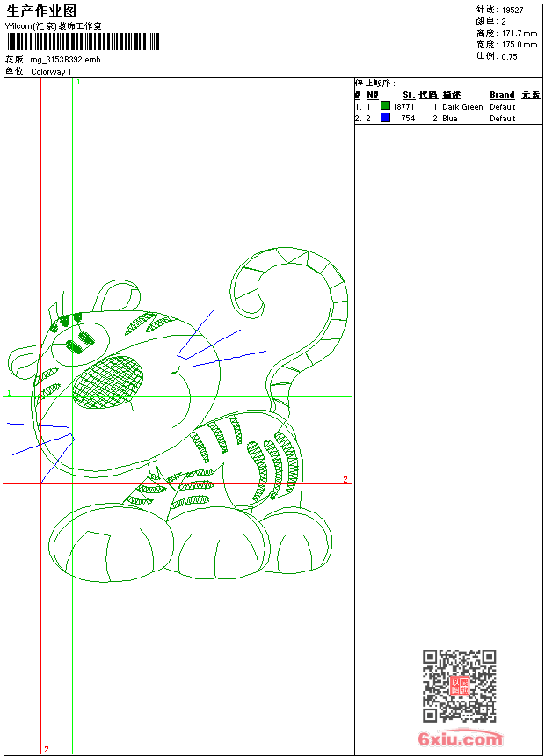Click the tiger's cross-hatched nose
Screen dimensions: 545x756
click(107, 382)
